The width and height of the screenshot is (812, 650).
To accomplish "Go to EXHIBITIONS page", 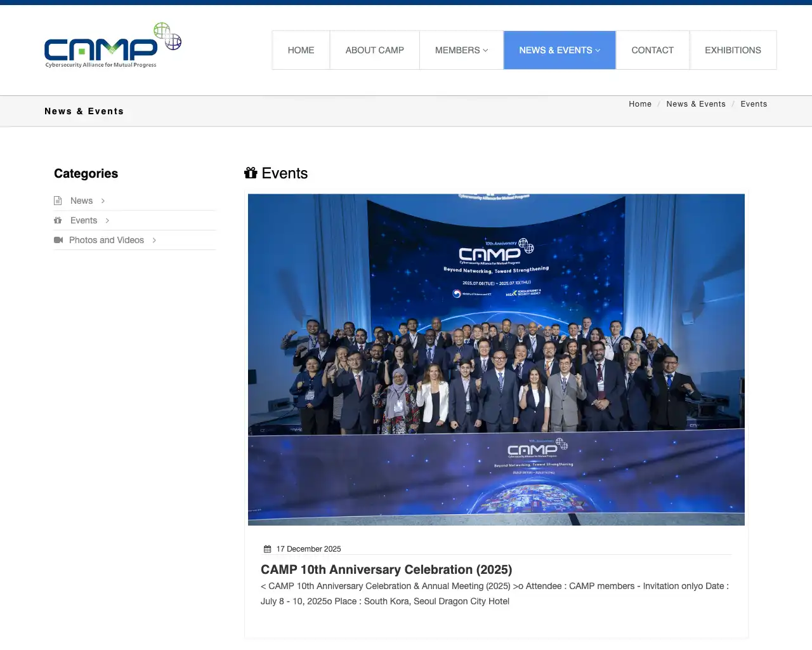I will coord(733,50).
